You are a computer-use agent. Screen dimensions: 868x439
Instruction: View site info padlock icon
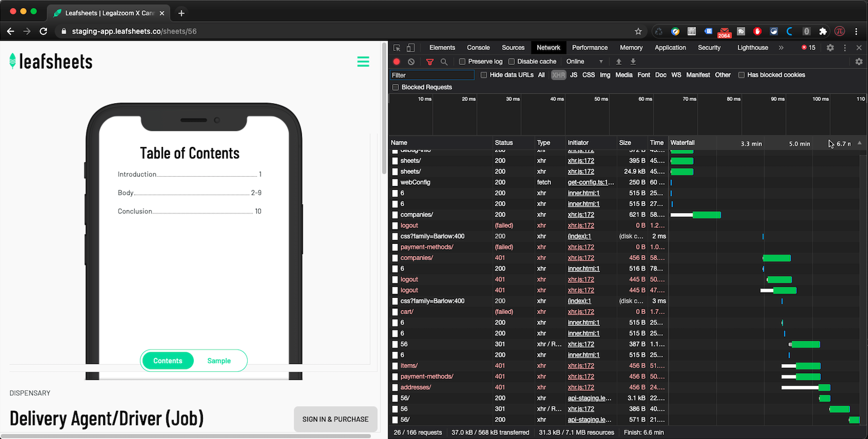point(64,31)
